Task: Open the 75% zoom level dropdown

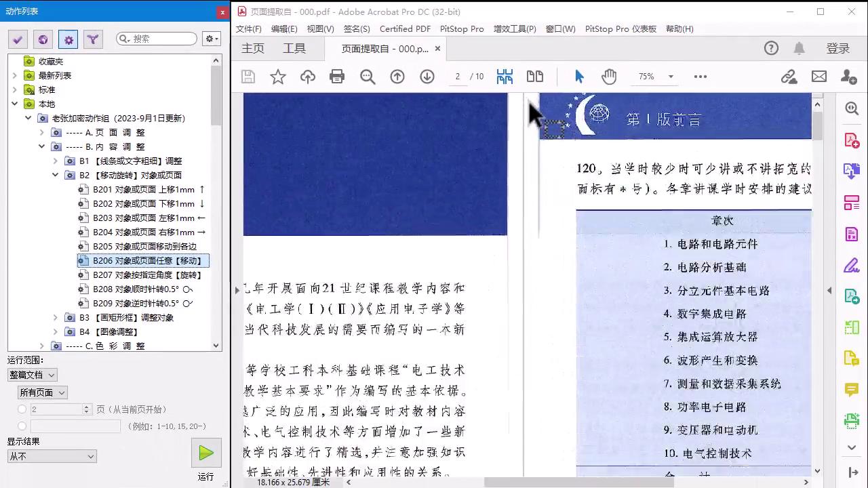Action: point(653,76)
